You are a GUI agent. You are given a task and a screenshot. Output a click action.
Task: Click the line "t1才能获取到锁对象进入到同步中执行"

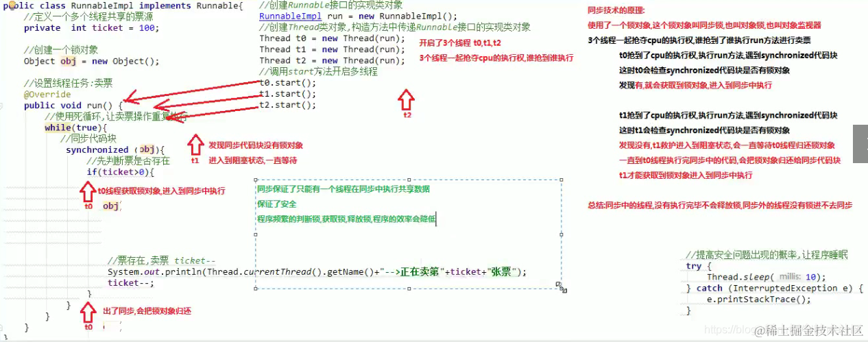685,175
